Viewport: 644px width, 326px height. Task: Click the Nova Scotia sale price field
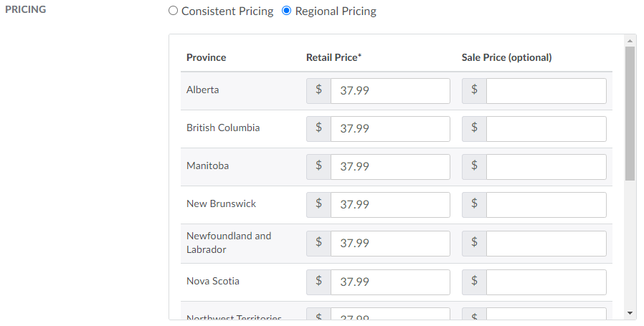pos(546,282)
